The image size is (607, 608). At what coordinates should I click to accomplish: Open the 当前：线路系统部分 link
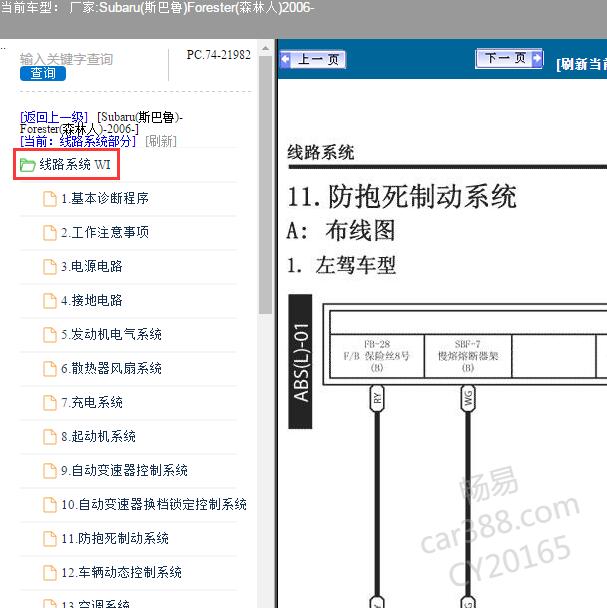click(78, 141)
